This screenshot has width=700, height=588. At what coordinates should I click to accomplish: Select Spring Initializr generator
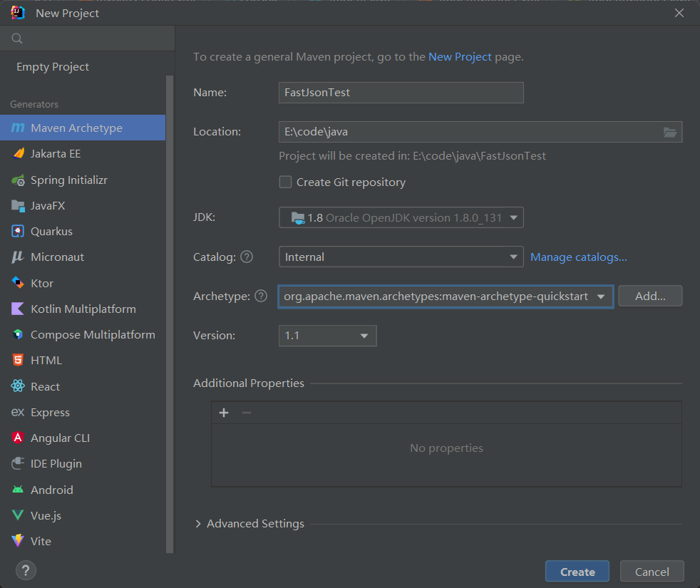83,180
